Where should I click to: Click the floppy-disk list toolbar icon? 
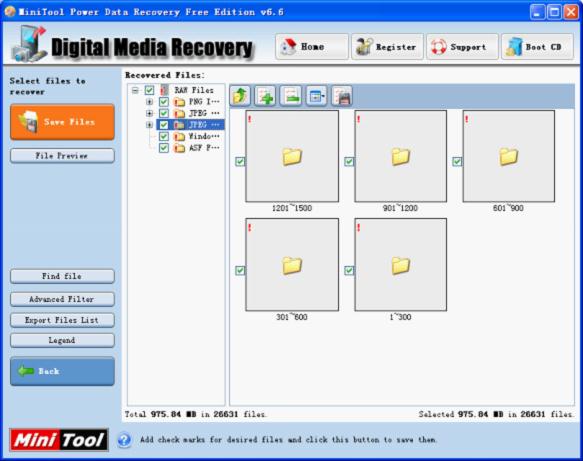point(342,96)
